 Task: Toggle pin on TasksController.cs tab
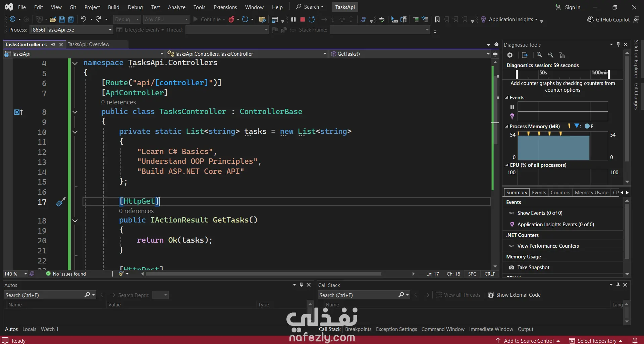[x=53, y=44]
